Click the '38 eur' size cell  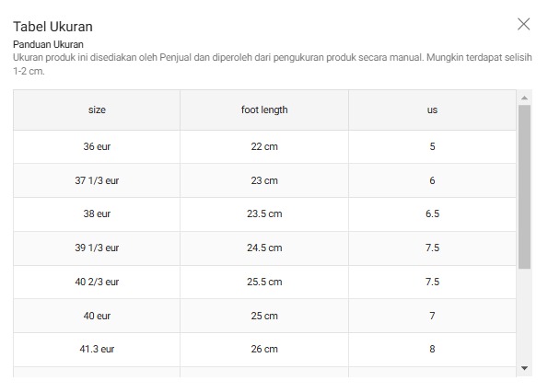click(97, 214)
